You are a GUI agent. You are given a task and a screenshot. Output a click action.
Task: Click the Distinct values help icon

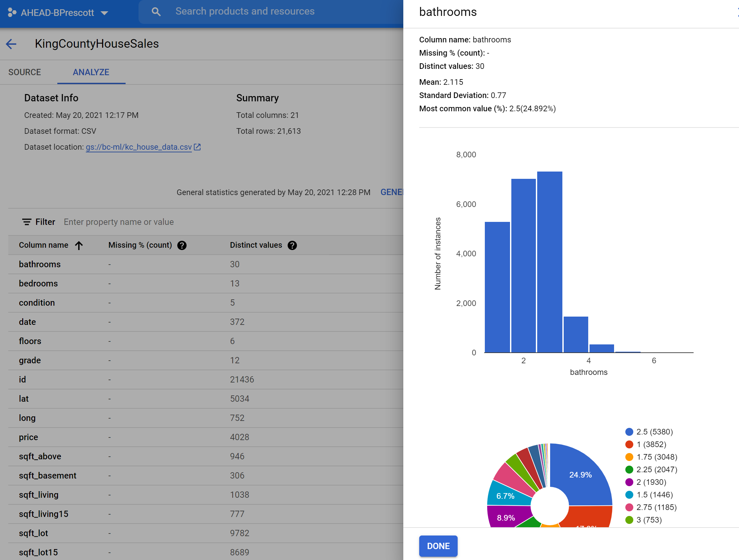(292, 245)
